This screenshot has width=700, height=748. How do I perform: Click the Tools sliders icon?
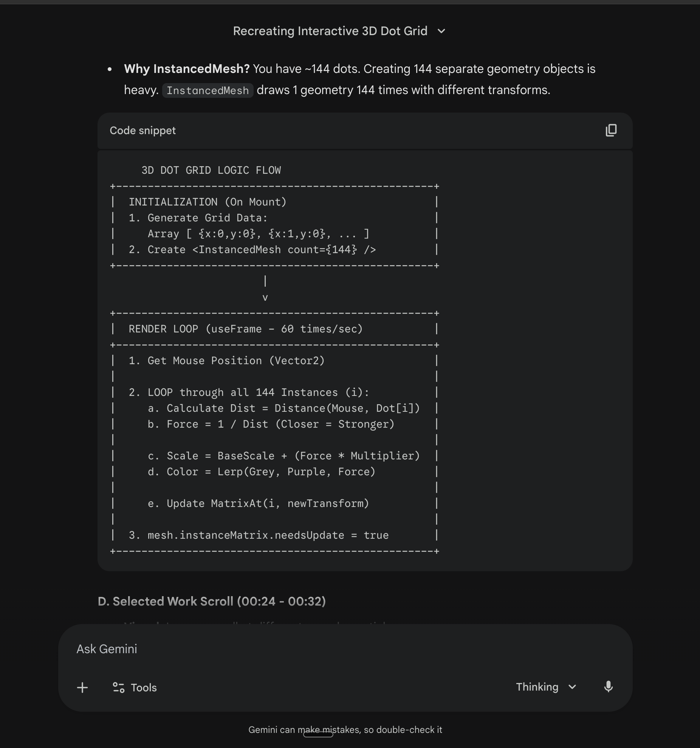(118, 687)
